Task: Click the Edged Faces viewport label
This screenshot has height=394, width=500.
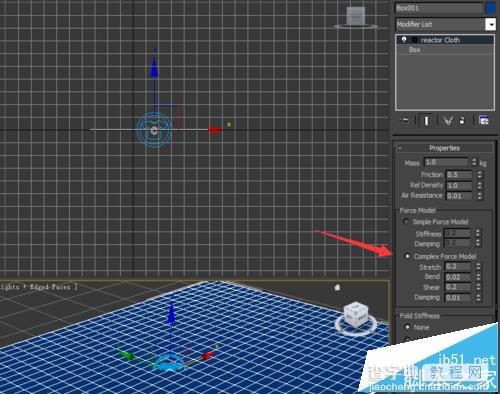Action: tap(50, 287)
